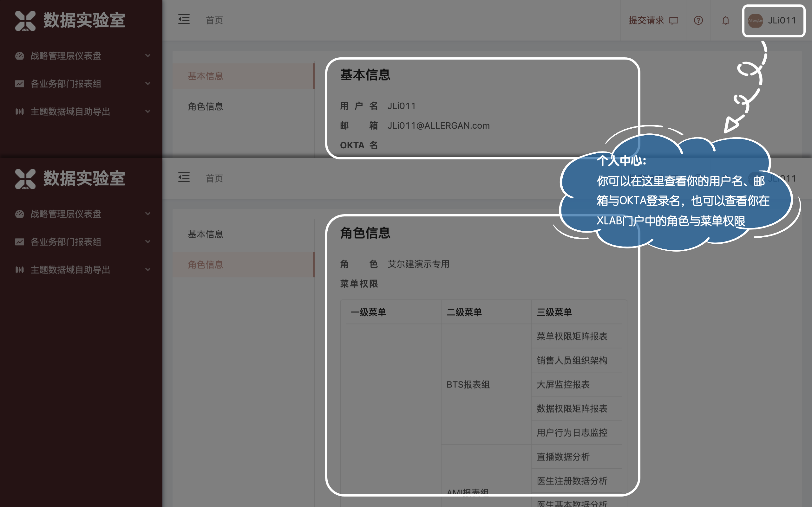Expand 战略管理层仪表盘 chevron in lower sidebar
Screen dimensions: 812x507
coord(147,214)
